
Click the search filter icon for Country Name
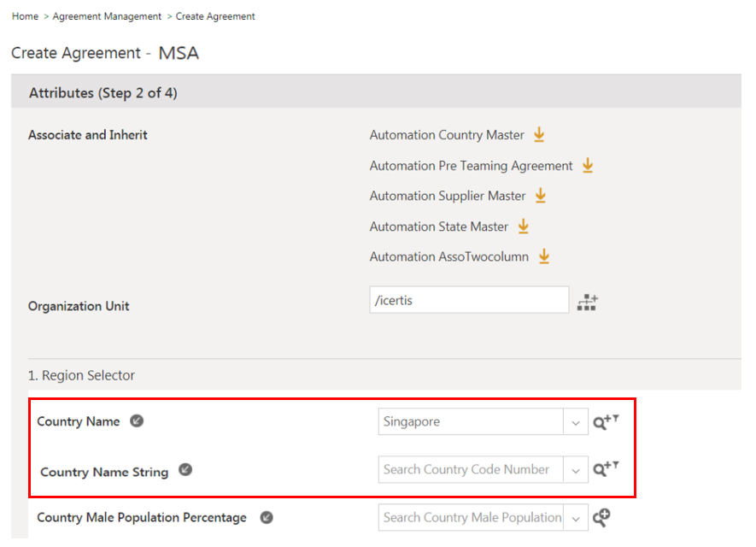606,421
